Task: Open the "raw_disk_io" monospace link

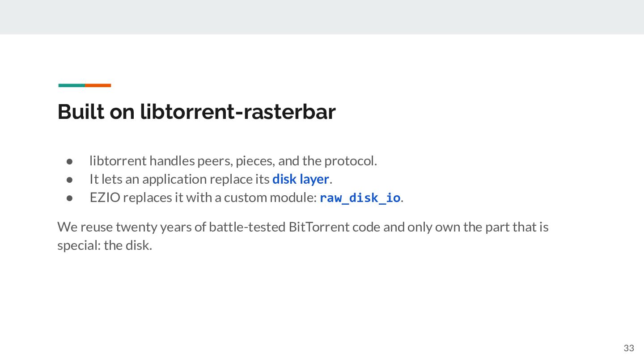Action: (x=360, y=198)
